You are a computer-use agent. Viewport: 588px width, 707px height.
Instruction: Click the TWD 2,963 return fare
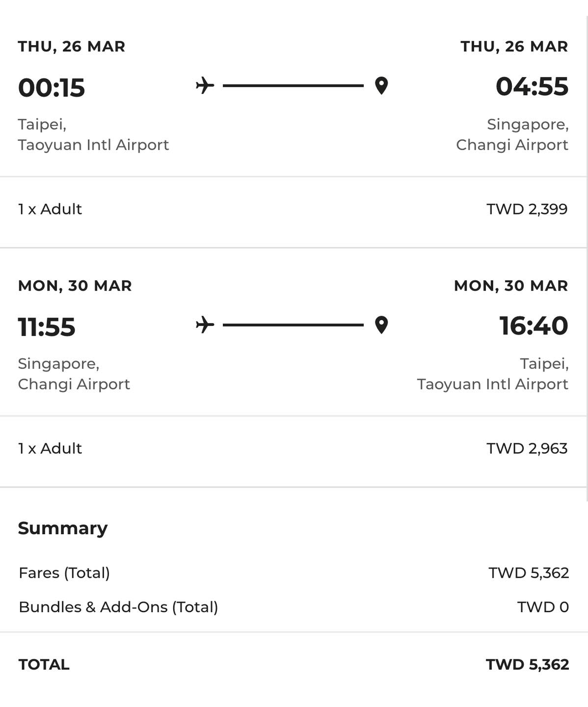tap(527, 448)
